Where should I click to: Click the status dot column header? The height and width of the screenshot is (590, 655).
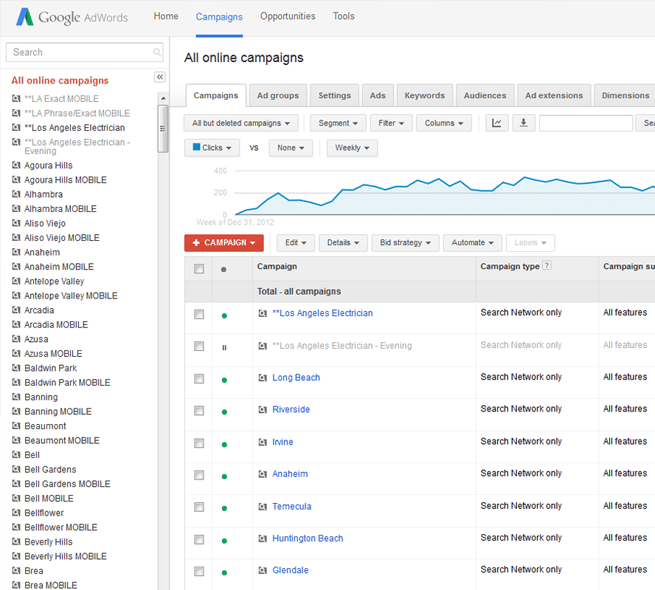[x=223, y=269]
